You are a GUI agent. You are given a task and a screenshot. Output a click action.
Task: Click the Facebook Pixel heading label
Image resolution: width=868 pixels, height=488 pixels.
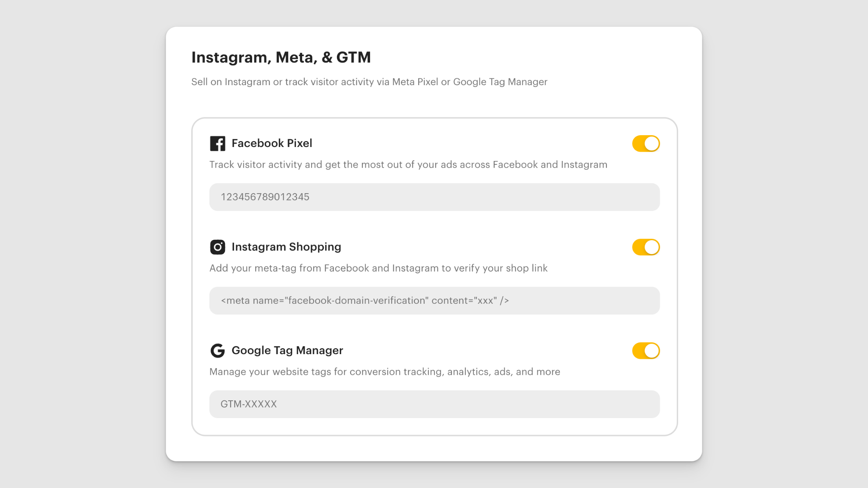272,143
